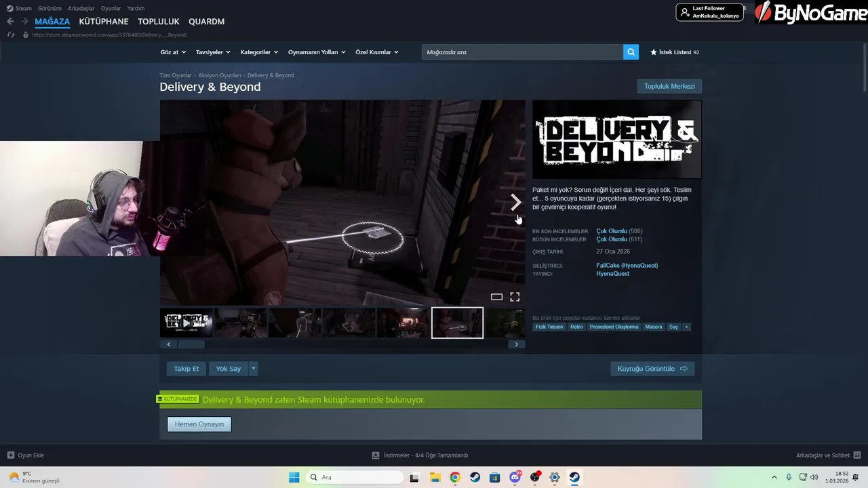The height and width of the screenshot is (488, 868).
Task: Reload the store page
Action: [x=10, y=35]
